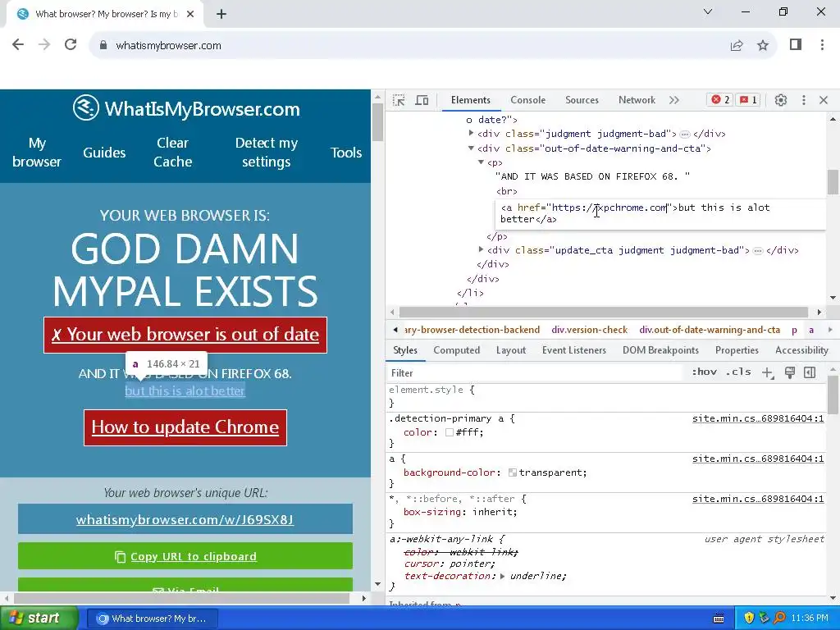Open the transparent background color swatch
Image resolution: width=840 pixels, height=630 pixels.
click(x=513, y=472)
